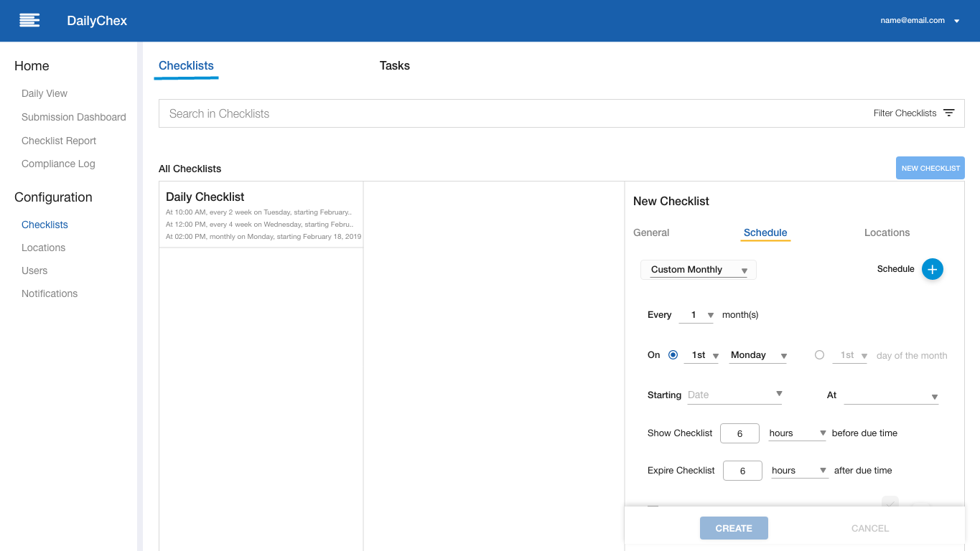Click the 'At 02:00 PM, monthly on Monday' line
Screen dimensions: 980x551
tap(263, 237)
